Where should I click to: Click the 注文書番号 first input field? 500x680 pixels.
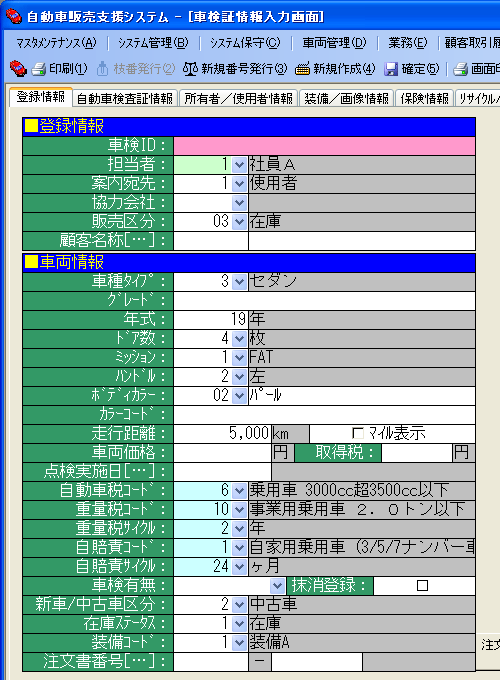point(211,661)
